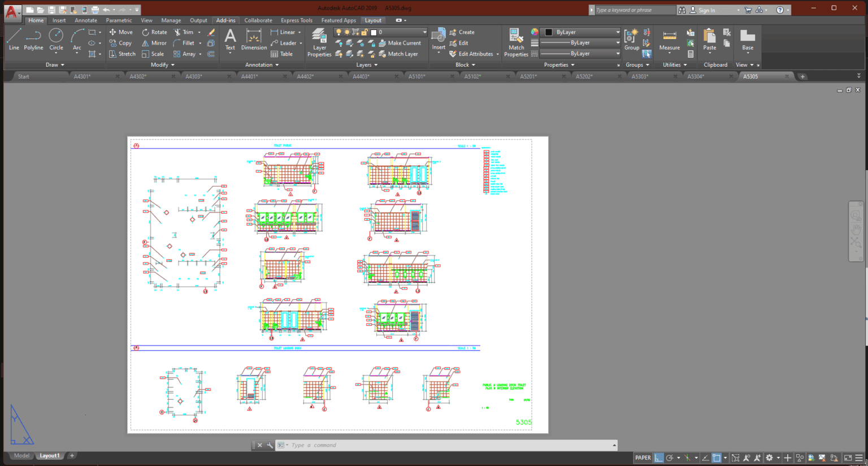
Task: Click the color swatch beside the layer dropdown
Action: (x=374, y=32)
